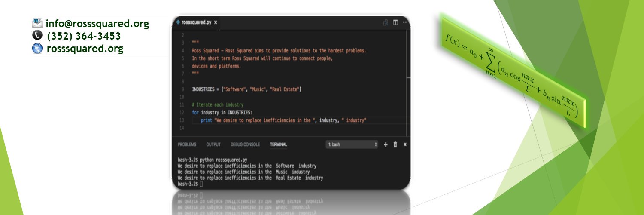644x215 pixels.
Task: Kill the terminal with trash icon
Action: coord(395,144)
